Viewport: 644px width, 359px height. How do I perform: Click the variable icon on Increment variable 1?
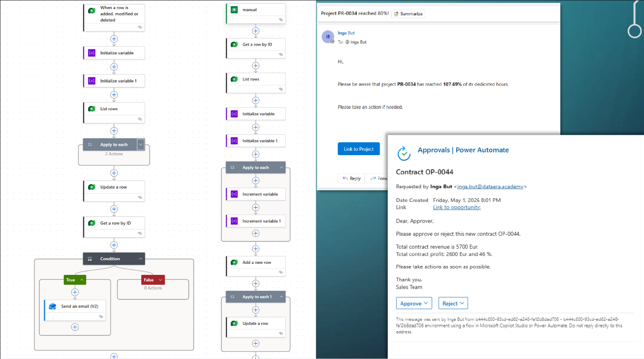coord(234,221)
